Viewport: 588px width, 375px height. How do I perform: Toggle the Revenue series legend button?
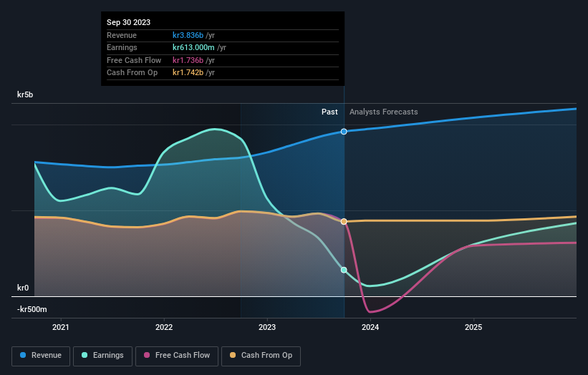[x=41, y=356]
